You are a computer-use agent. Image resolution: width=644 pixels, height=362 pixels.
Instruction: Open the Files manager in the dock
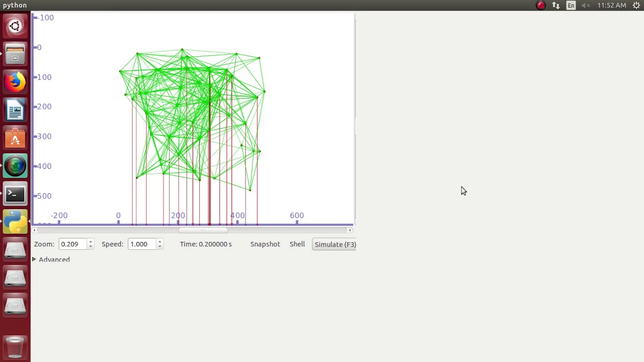[15, 54]
